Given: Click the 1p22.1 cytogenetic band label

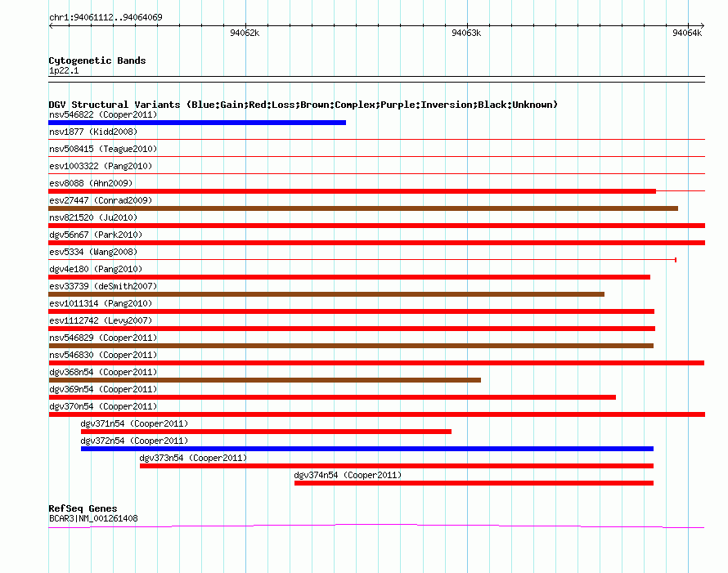Looking at the screenshot, I should click(64, 70).
